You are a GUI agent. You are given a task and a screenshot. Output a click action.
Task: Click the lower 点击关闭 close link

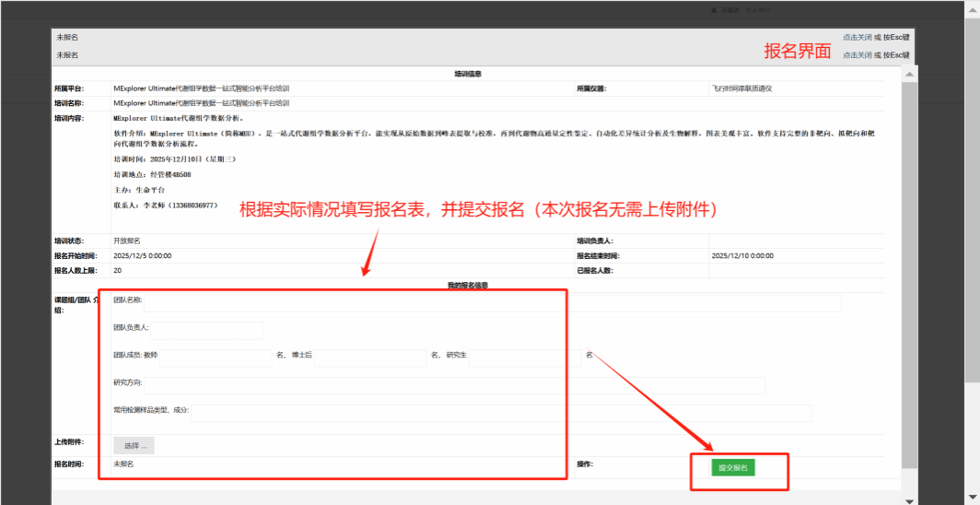tap(857, 55)
